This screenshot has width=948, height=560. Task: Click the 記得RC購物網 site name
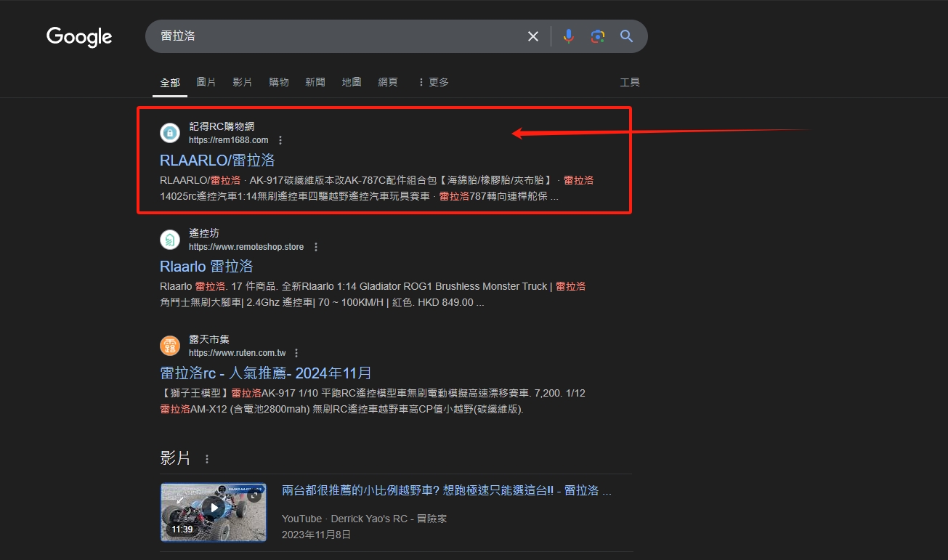[222, 126]
